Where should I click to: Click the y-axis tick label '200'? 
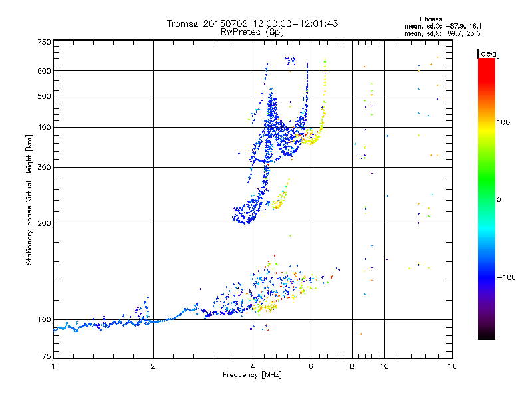point(45,223)
